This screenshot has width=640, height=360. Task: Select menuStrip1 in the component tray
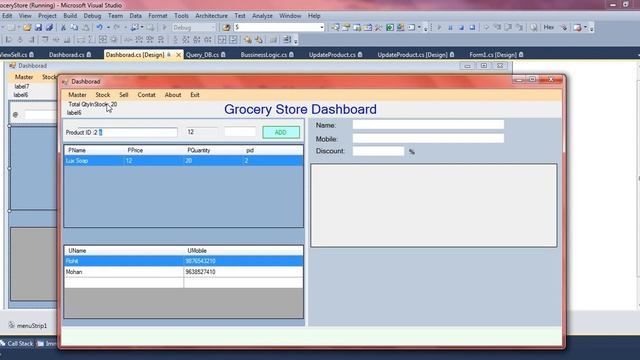point(27,326)
